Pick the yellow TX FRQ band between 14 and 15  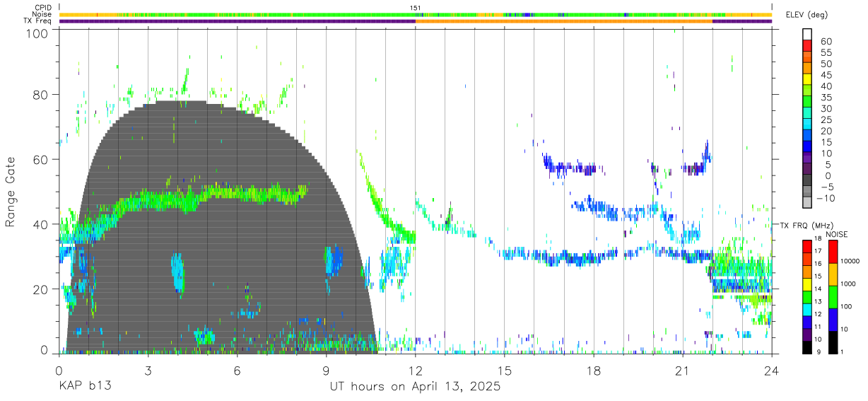pos(807,283)
